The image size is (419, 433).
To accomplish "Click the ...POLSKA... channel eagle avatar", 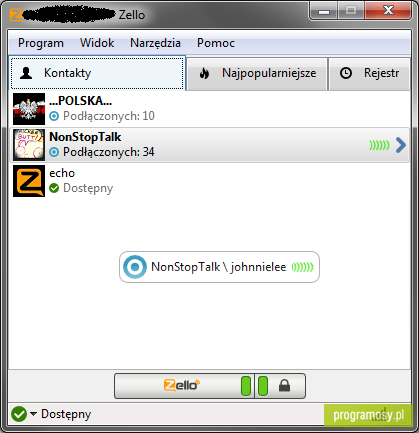I will [x=29, y=109].
